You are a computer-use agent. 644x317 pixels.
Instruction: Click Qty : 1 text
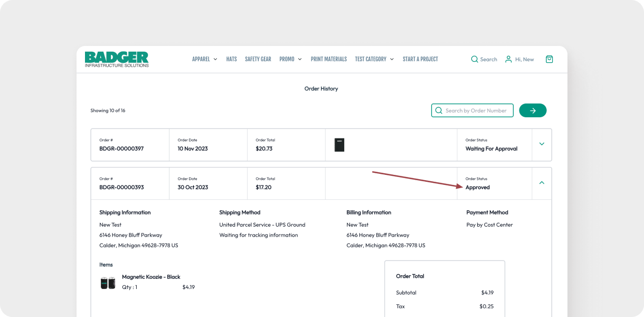pos(129,287)
